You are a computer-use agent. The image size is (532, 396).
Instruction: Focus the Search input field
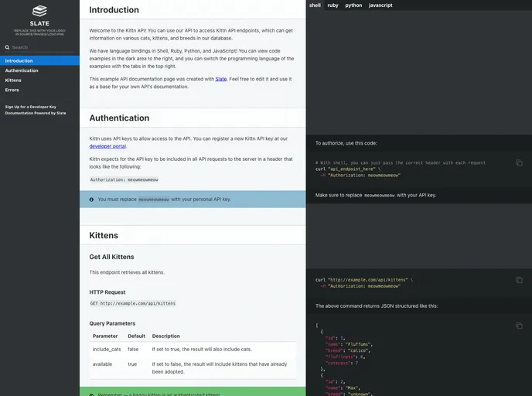pyautogui.click(x=43, y=47)
